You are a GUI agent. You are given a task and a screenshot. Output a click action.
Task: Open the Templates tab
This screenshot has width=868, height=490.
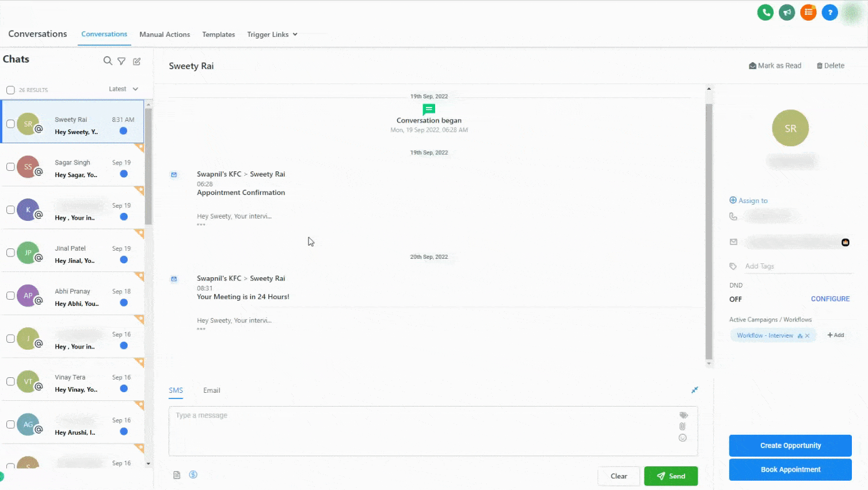click(x=219, y=35)
